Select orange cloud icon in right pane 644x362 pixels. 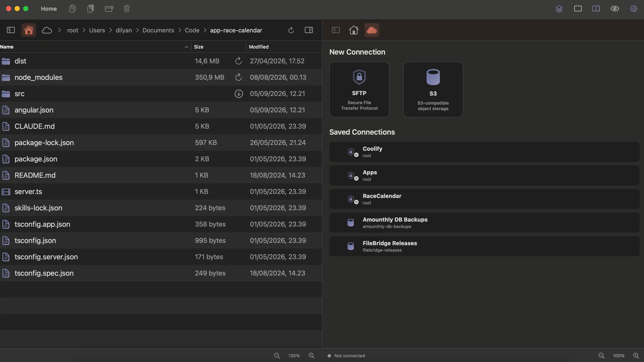pos(372,30)
